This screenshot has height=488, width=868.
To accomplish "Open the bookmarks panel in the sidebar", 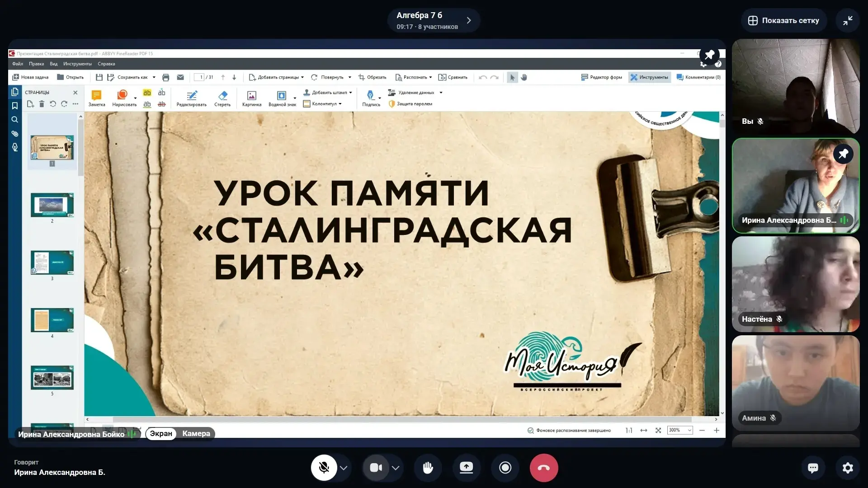I will click(15, 106).
